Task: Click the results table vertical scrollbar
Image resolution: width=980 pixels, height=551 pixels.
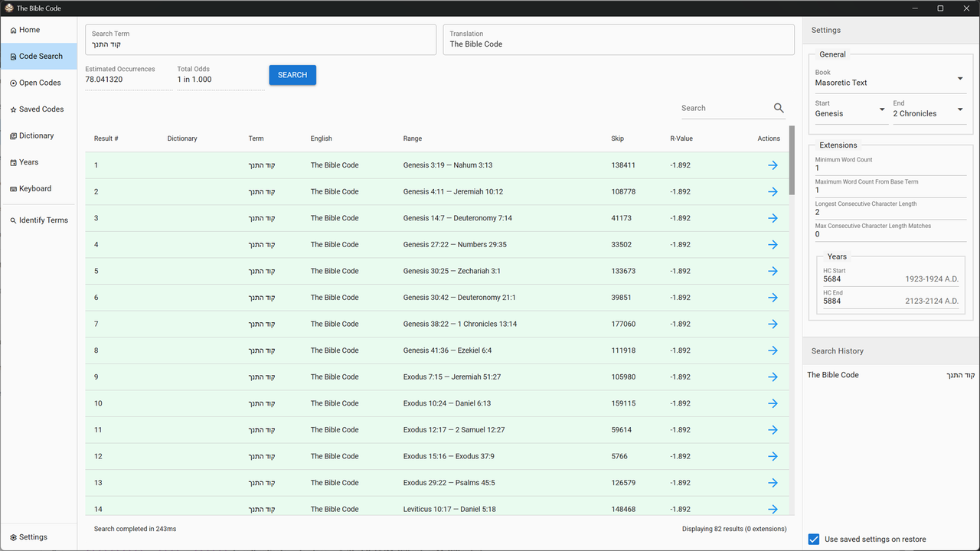Action: 792,161
